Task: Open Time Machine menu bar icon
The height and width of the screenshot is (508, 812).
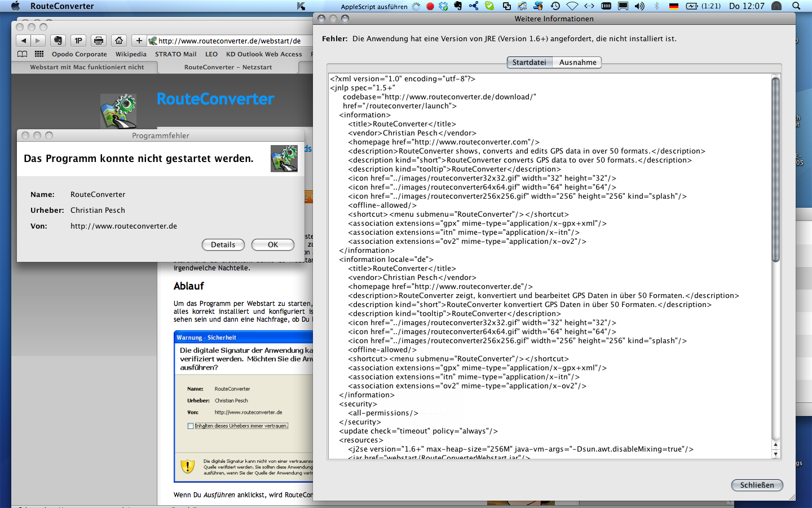Action: (555, 6)
